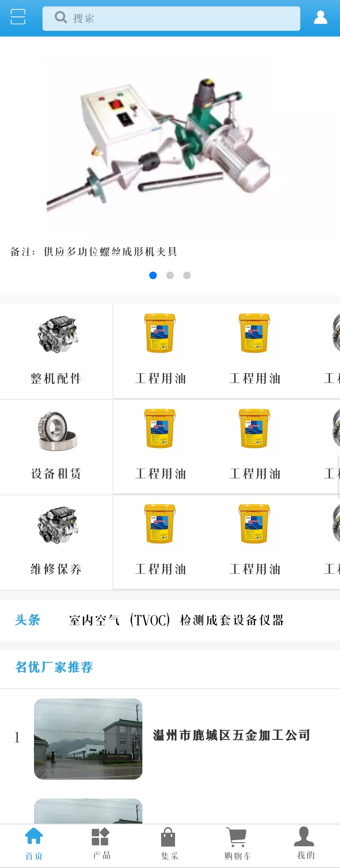Open the scan icon at top left
The height and width of the screenshot is (868, 340).
[x=18, y=17]
